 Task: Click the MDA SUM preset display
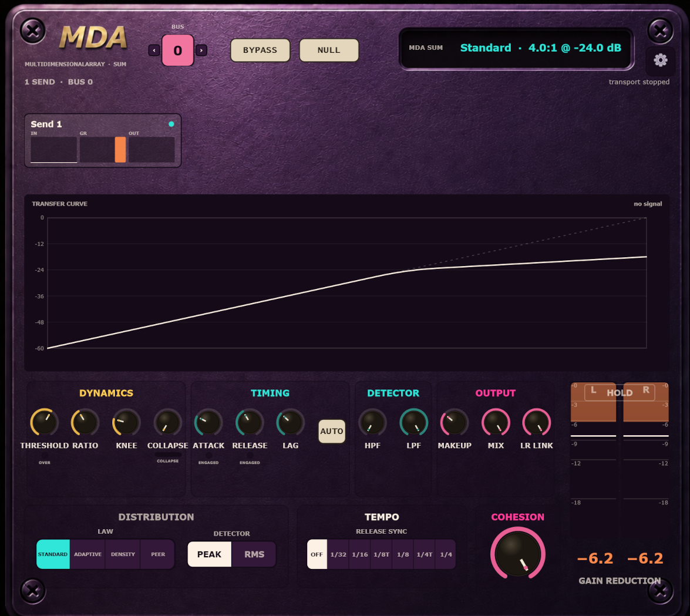click(x=516, y=48)
